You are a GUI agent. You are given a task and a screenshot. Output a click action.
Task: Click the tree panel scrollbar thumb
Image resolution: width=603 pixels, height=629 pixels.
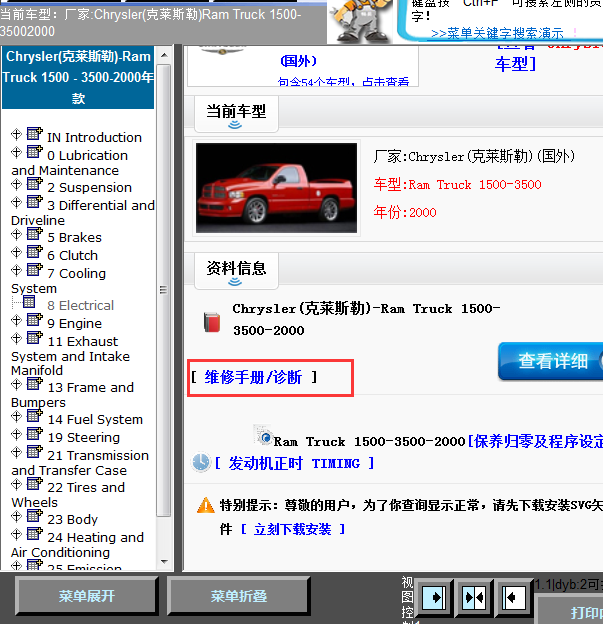[x=163, y=290]
